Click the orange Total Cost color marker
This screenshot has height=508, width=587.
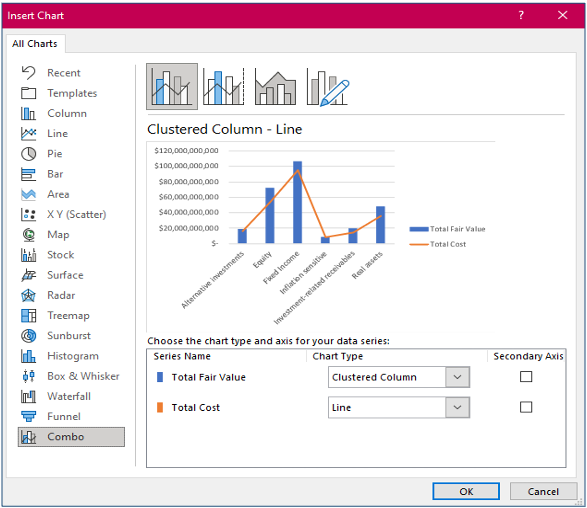coord(160,407)
